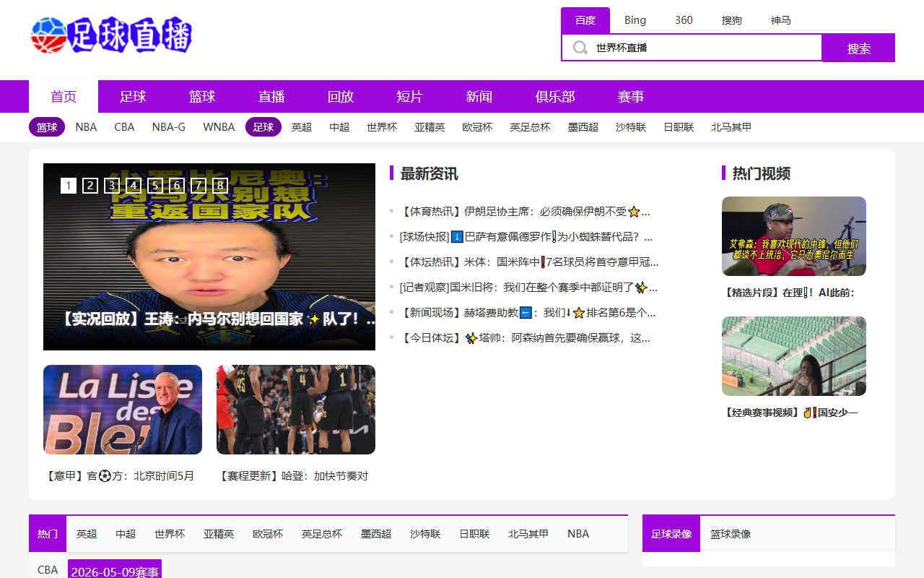Open the 回放 main navigation item
924x578 pixels.
[341, 97]
